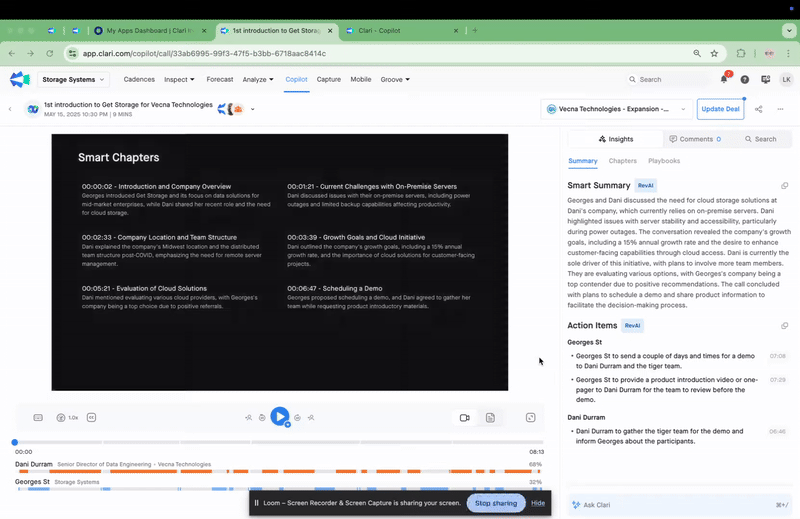
Task: Expand the player to fullscreen
Action: 531,417
